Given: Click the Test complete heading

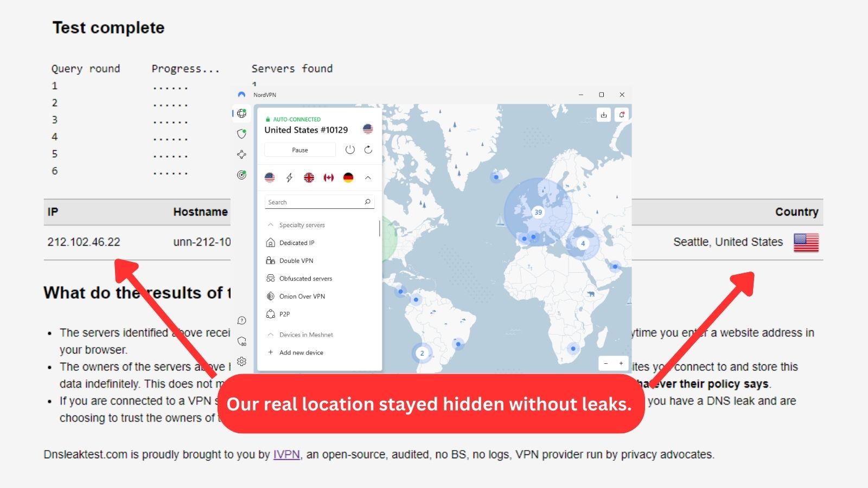Looking at the screenshot, I should [108, 28].
